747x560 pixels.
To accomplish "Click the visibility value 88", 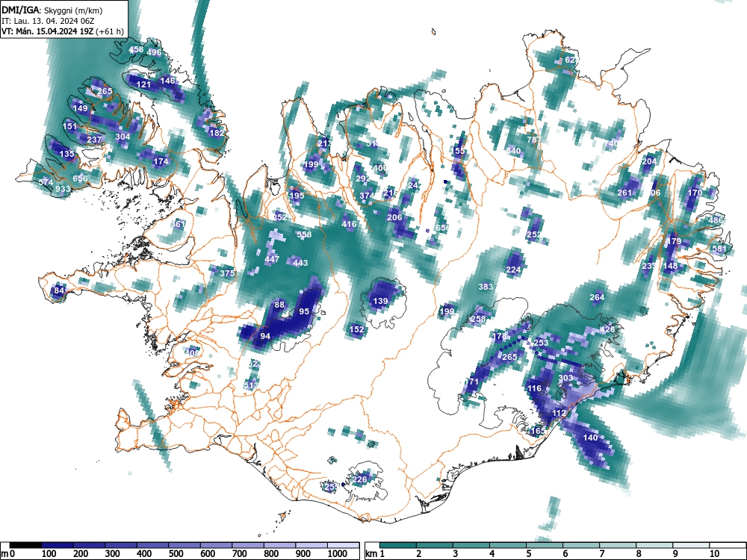I will [x=279, y=305].
